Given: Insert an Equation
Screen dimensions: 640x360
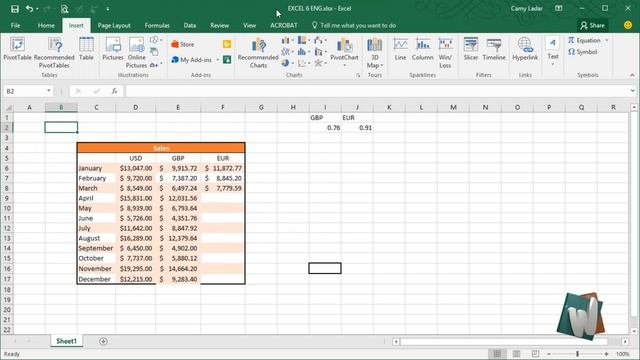Looking at the screenshot, I should coord(584,40).
